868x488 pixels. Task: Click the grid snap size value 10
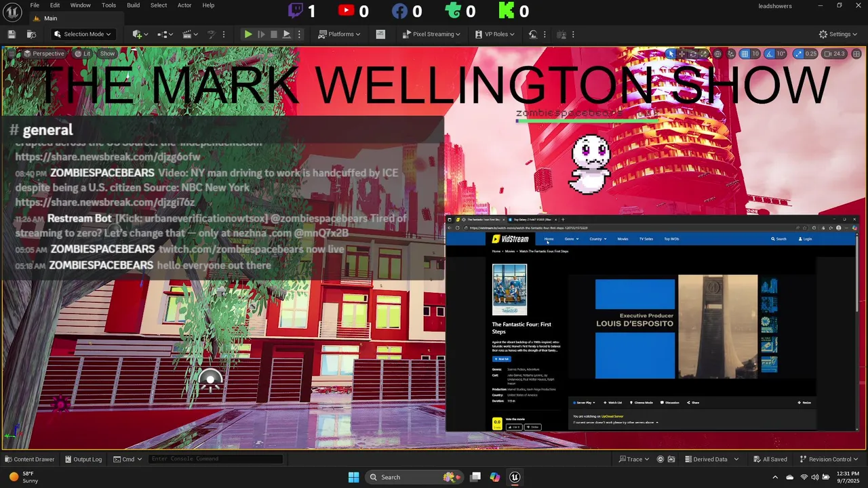coord(755,54)
